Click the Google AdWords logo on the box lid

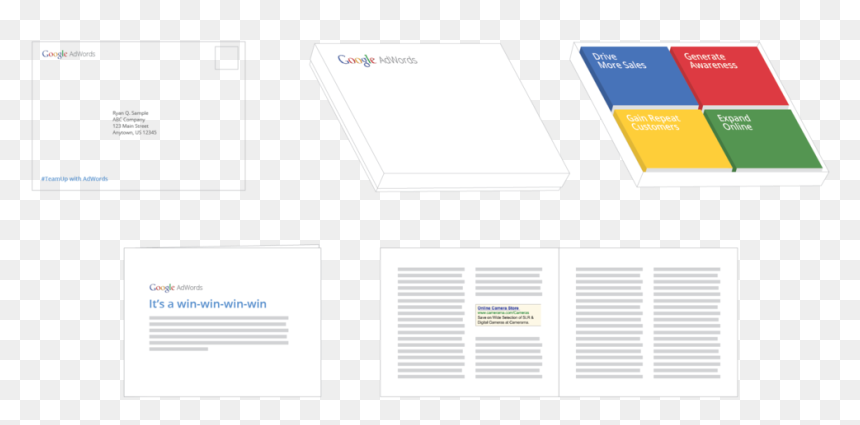click(377, 60)
